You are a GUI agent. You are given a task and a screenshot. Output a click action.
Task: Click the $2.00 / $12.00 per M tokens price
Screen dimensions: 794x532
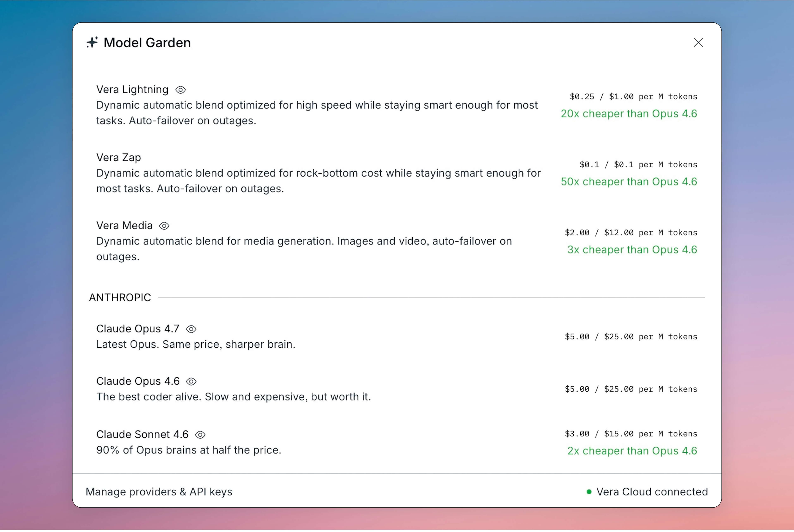tap(631, 233)
